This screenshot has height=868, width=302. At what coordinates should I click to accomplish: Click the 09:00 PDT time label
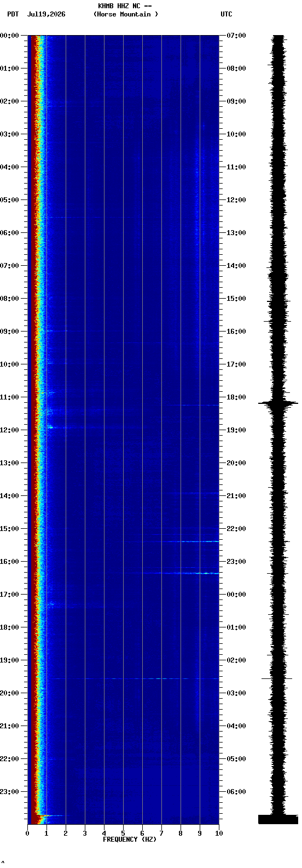click(x=9, y=332)
